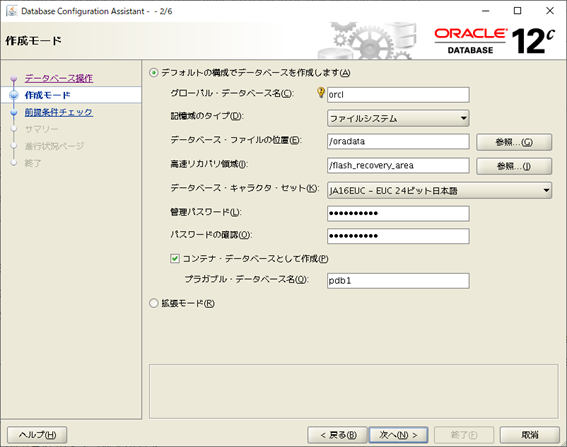Focus the /flash_recovery_area field
The image size is (567, 447).
[398, 165]
